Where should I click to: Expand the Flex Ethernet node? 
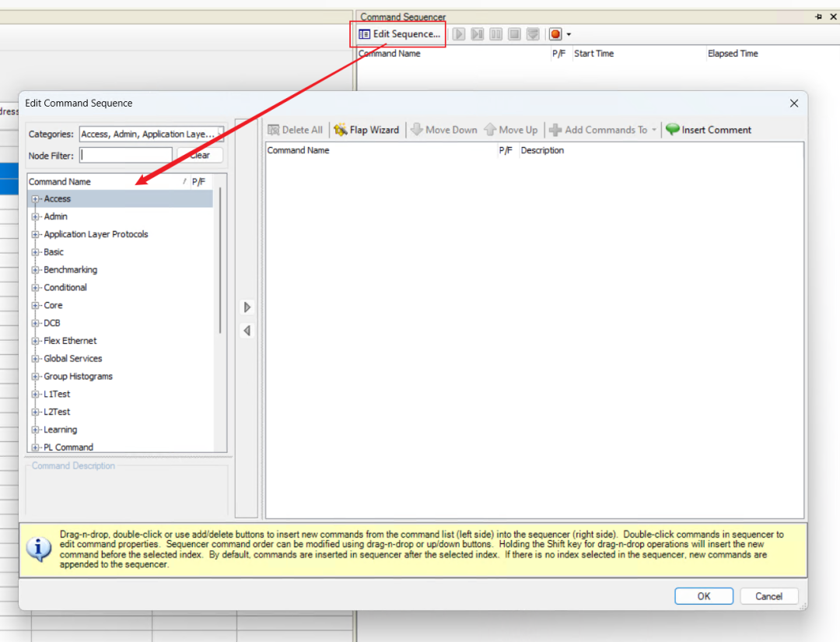tap(35, 341)
